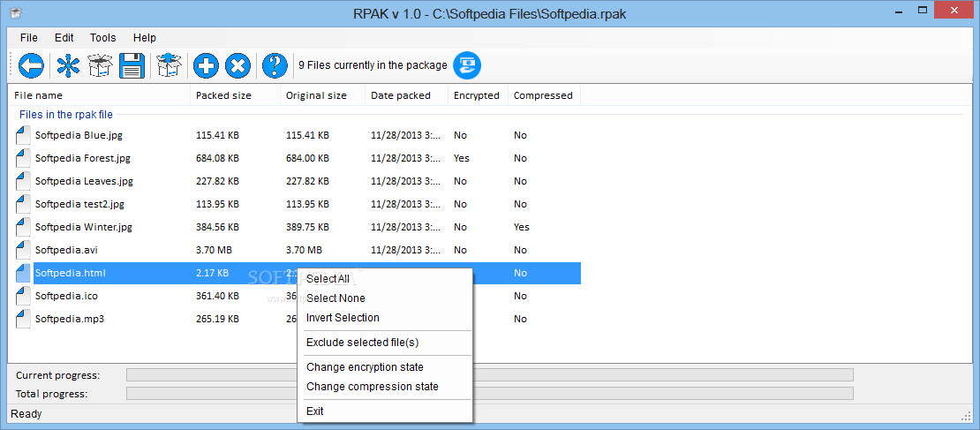Open help with the question mark icon
The height and width of the screenshot is (430, 980).
[x=275, y=65]
